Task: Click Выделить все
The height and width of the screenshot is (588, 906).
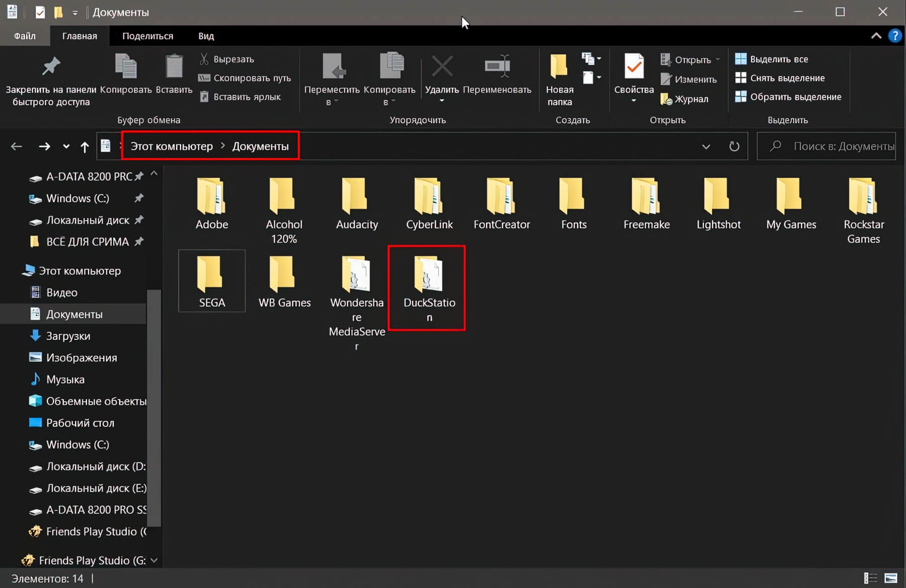Action: coord(772,59)
